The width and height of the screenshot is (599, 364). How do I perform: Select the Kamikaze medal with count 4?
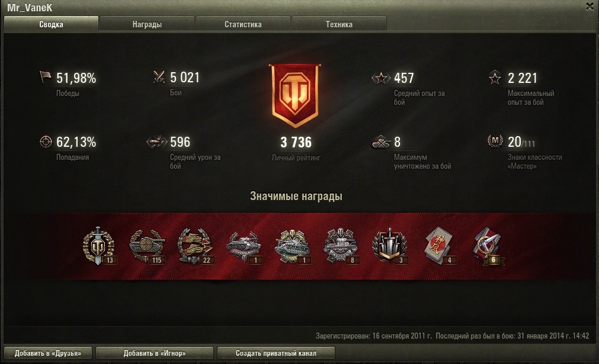440,246
